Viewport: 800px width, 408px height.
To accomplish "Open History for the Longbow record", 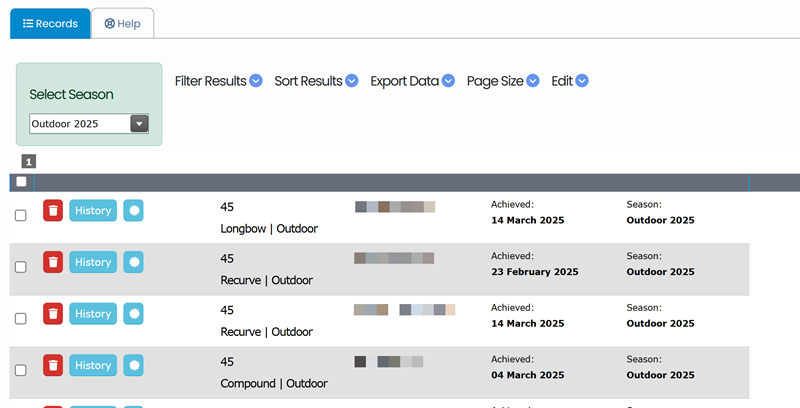I will click(93, 210).
